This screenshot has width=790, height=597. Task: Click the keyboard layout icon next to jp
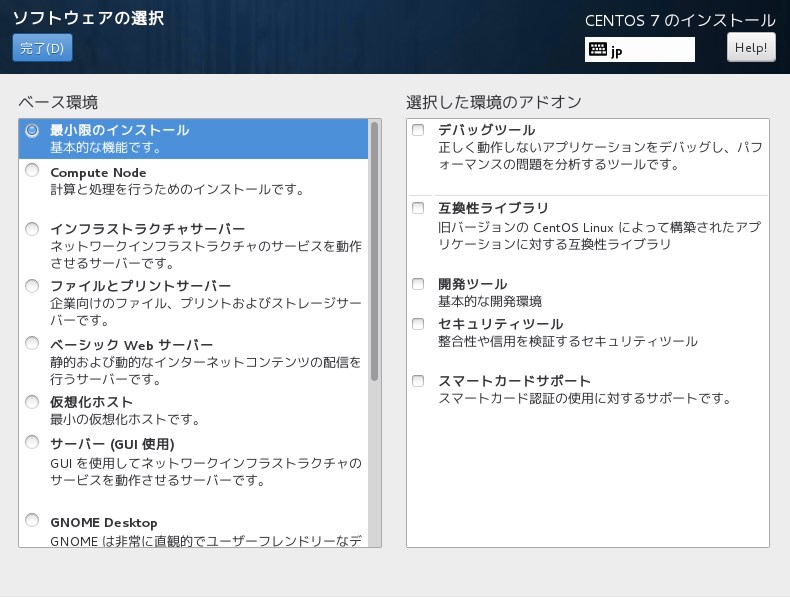pos(598,49)
